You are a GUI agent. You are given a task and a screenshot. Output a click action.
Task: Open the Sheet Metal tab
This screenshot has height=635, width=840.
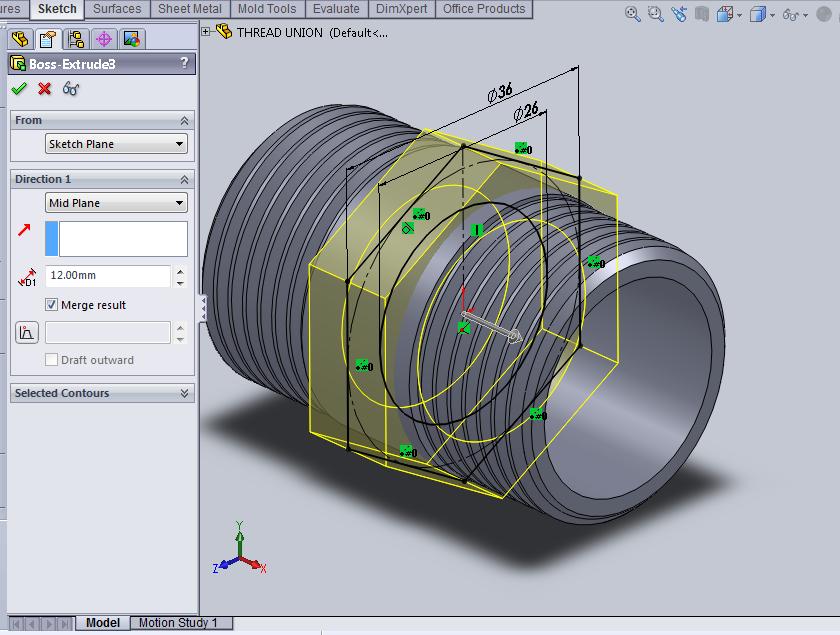point(189,9)
